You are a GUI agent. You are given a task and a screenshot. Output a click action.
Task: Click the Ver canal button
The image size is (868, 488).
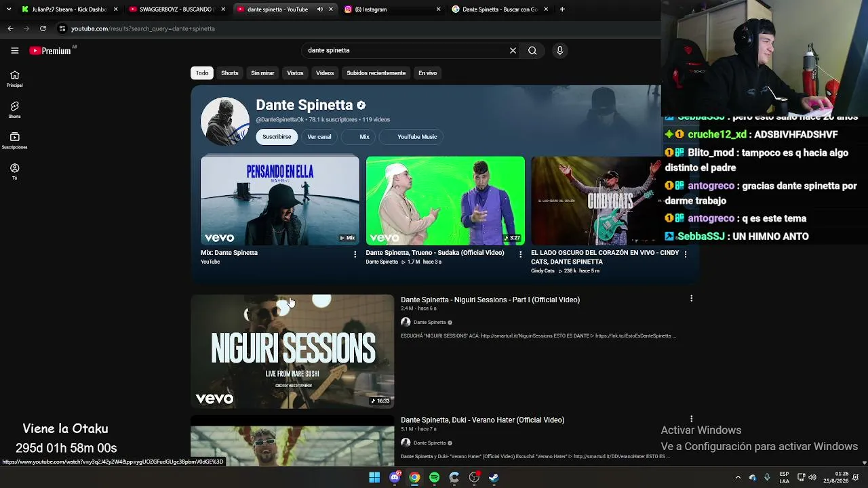tap(319, 137)
